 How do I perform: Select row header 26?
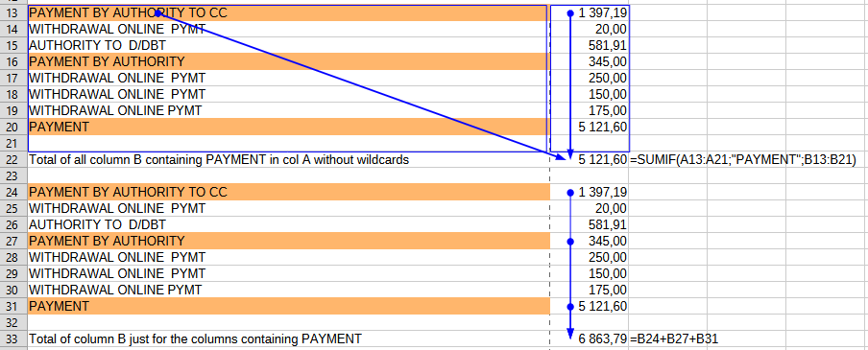13,224
